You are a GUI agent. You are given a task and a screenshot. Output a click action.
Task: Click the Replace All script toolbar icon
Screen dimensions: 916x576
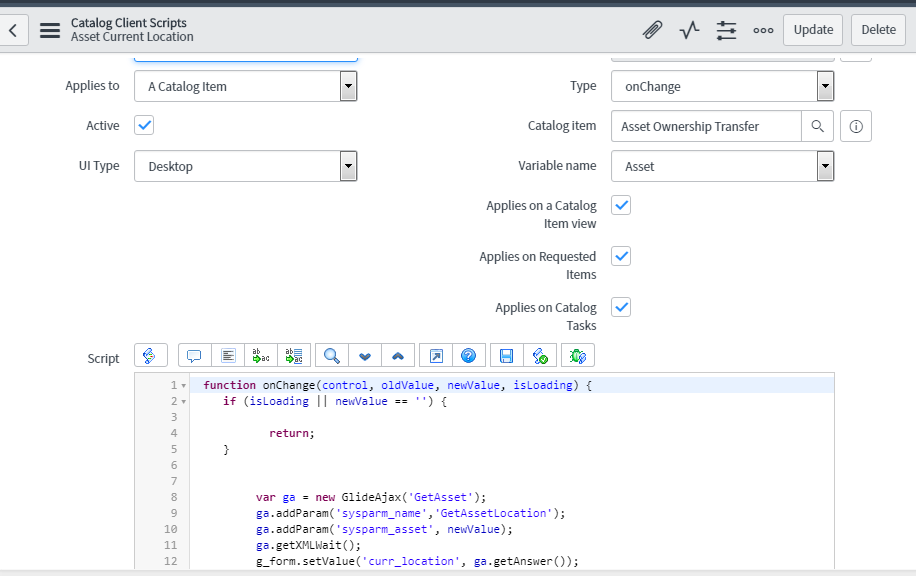(294, 355)
